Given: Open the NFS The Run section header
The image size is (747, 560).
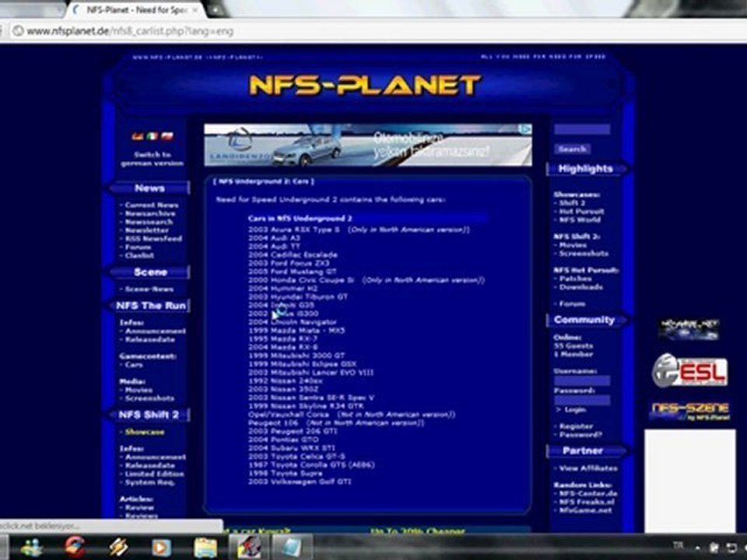Looking at the screenshot, I should point(150,306).
